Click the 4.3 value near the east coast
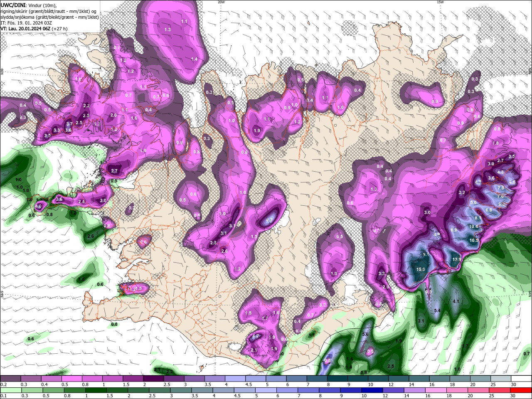 [x=500, y=172]
